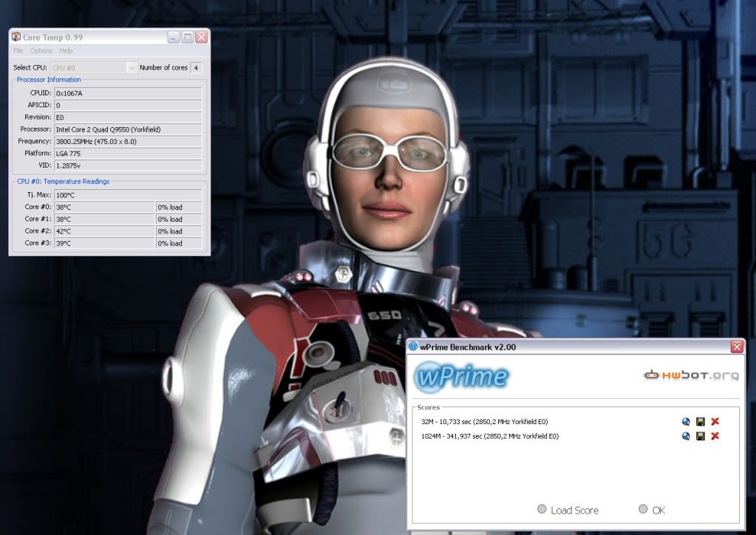The image size is (756, 535).
Task: Open the Help menu in Core Temp
Action: [x=67, y=51]
